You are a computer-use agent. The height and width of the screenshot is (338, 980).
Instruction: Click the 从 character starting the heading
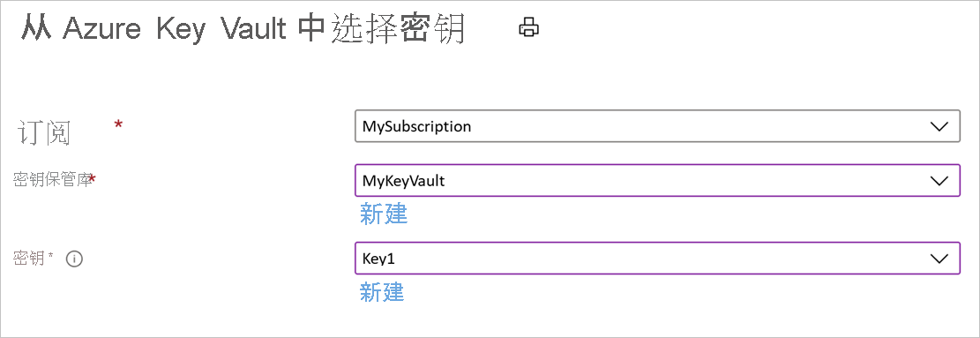(35, 29)
